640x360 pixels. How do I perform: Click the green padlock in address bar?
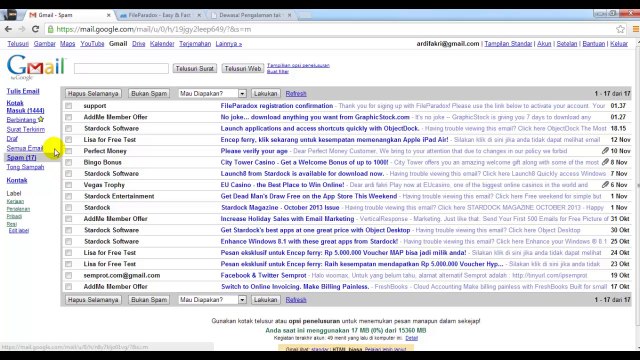(50, 29)
